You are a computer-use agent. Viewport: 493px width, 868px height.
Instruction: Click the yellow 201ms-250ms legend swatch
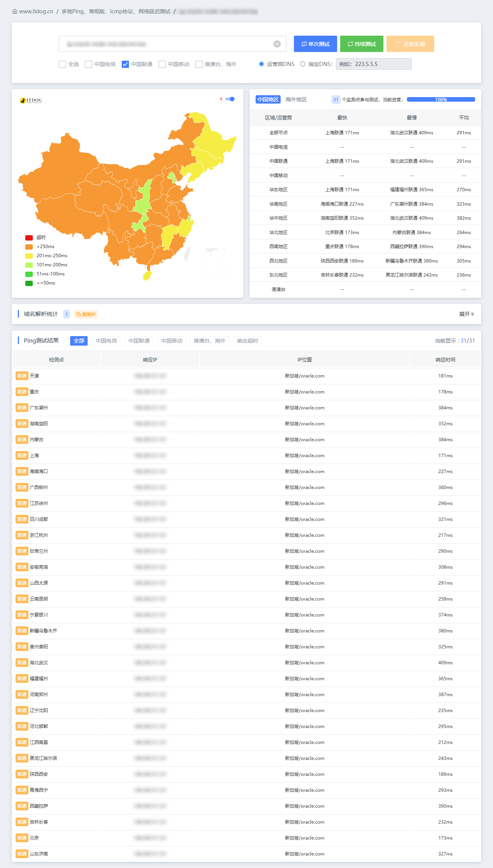click(x=29, y=256)
